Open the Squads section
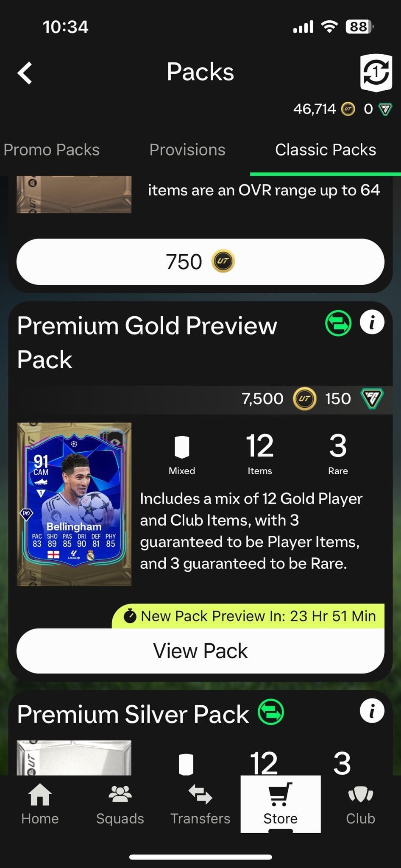Viewport: 401px width, 868px height. [x=120, y=804]
